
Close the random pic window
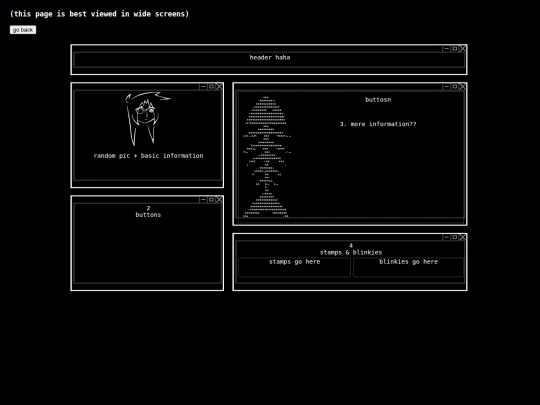pyautogui.click(x=219, y=86)
